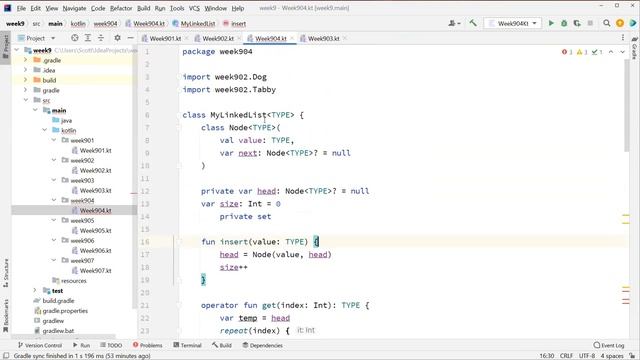The image size is (640, 360).
Task: Click 4 spaces indent setting
Action: (611, 356)
